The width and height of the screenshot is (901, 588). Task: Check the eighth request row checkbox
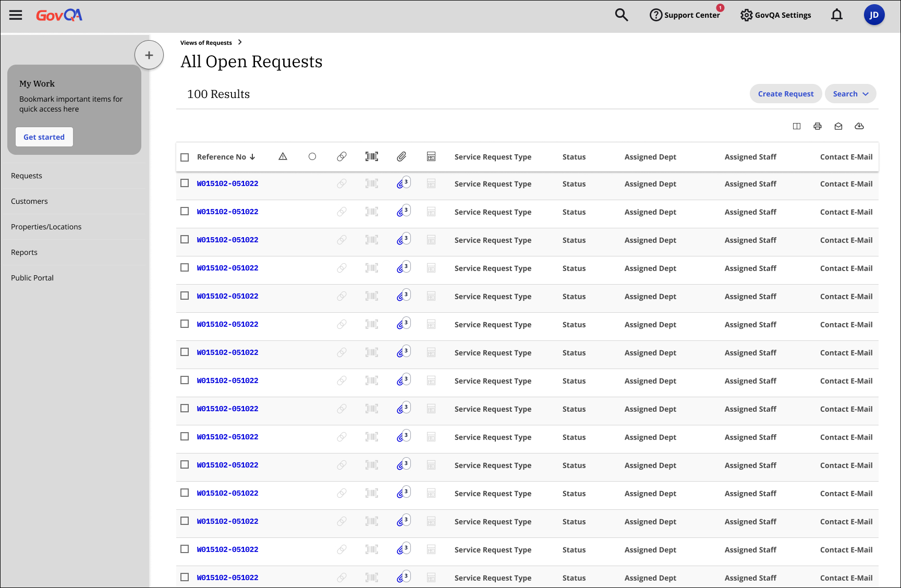(185, 380)
